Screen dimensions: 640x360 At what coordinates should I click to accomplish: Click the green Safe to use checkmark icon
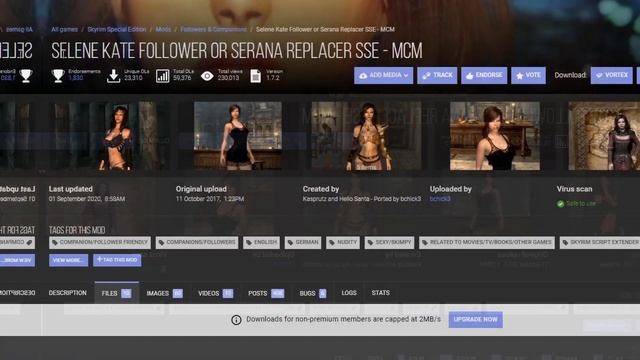[560, 204]
